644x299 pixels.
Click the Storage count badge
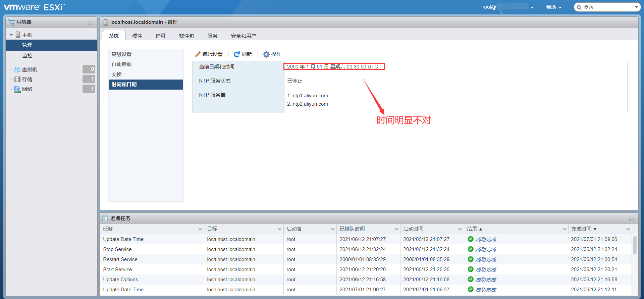(x=89, y=79)
